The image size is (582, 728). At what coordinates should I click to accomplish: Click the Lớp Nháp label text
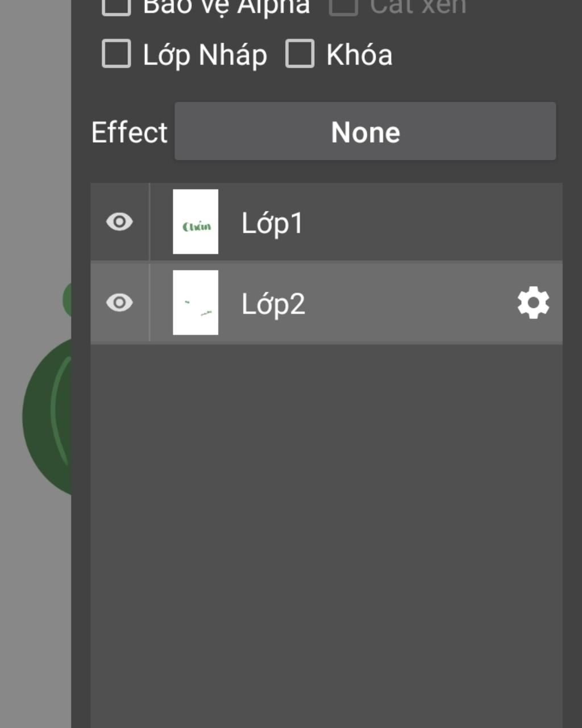[205, 55]
